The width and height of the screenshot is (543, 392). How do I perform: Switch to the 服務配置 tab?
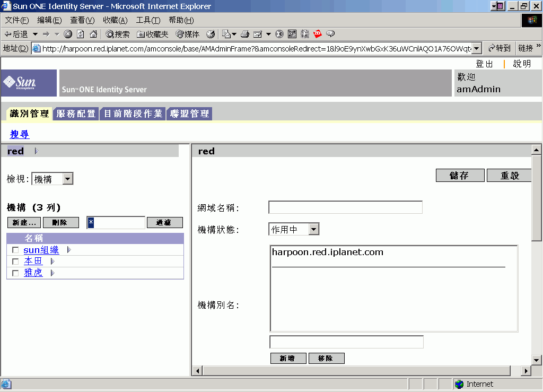(76, 114)
